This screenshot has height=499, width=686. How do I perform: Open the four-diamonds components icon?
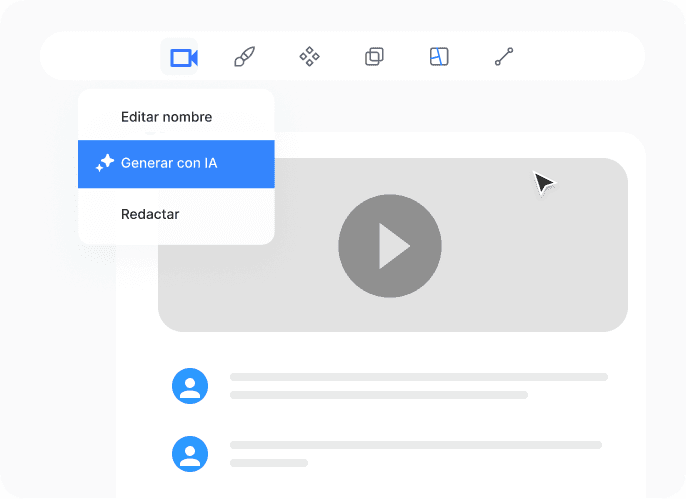pos(309,56)
